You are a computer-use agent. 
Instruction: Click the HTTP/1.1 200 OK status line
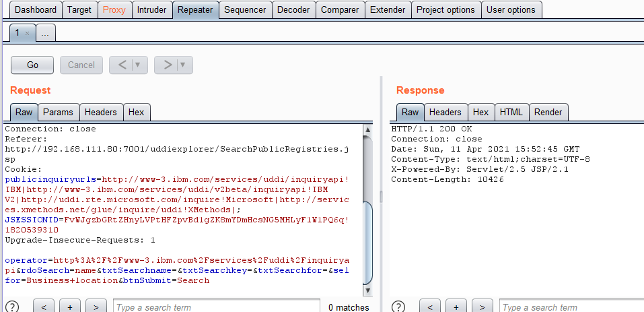pyautogui.click(x=431, y=129)
